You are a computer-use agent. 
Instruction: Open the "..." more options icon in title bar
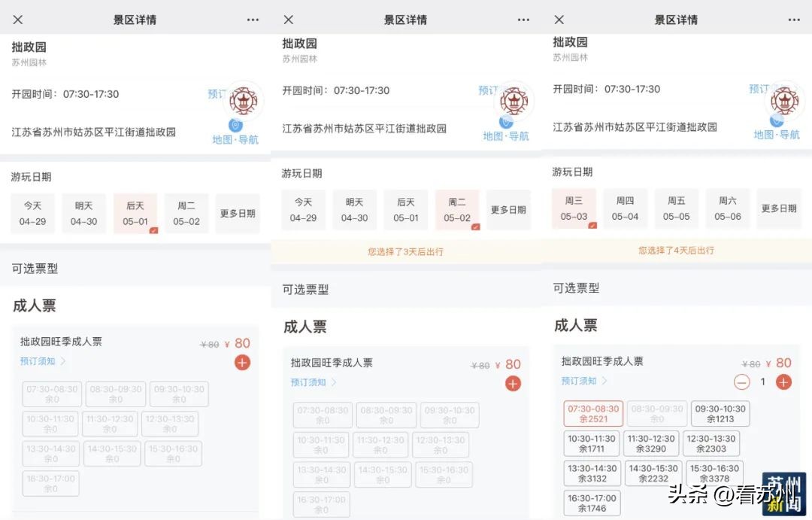click(253, 20)
